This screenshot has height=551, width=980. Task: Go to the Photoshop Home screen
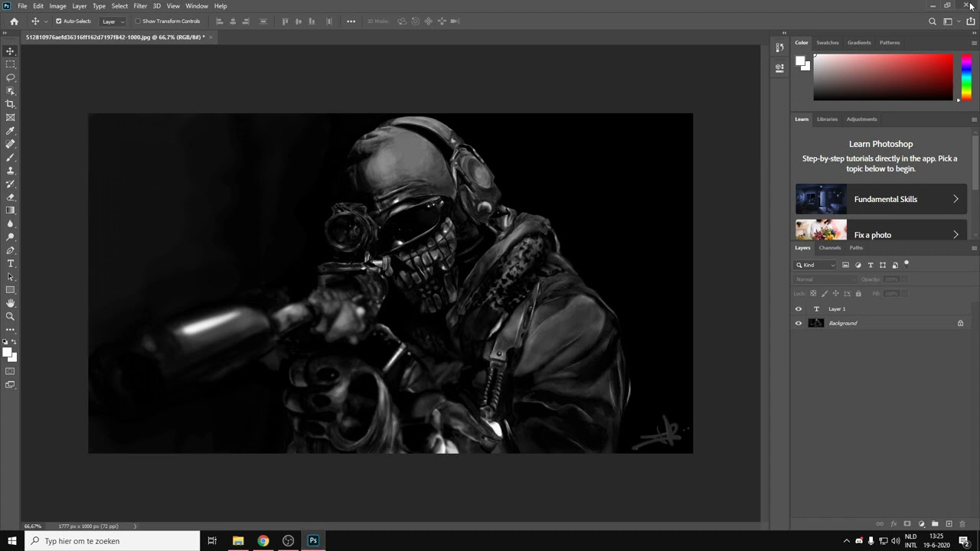click(14, 21)
